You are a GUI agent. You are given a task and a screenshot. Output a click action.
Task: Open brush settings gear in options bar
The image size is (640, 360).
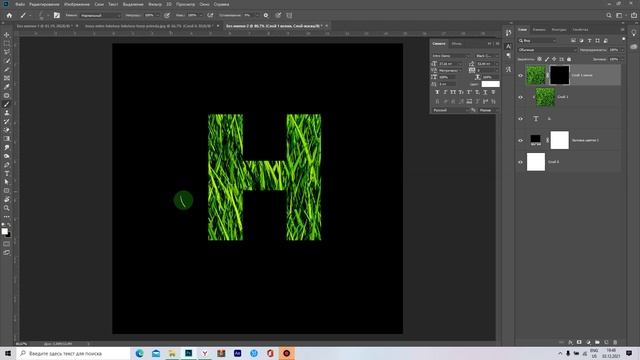pos(266,16)
